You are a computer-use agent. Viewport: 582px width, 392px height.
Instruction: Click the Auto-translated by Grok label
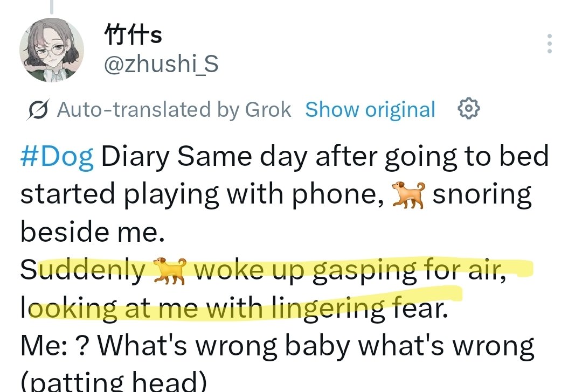174,110
